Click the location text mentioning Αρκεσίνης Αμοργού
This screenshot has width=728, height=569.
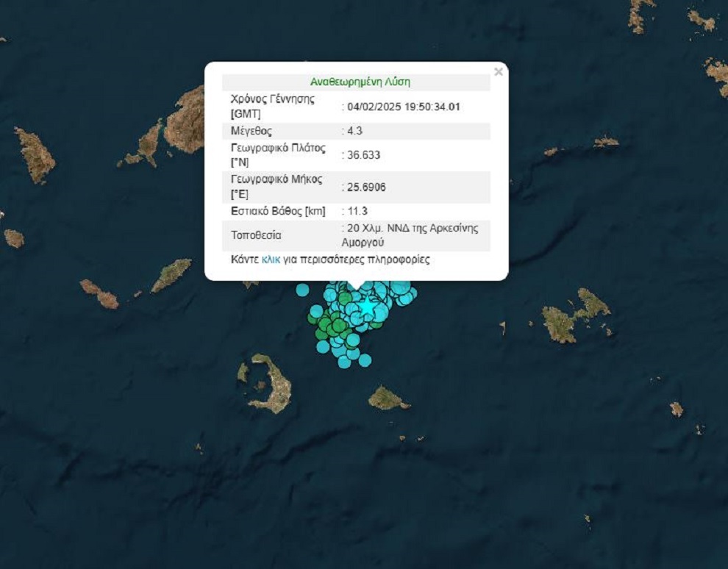tap(410, 235)
